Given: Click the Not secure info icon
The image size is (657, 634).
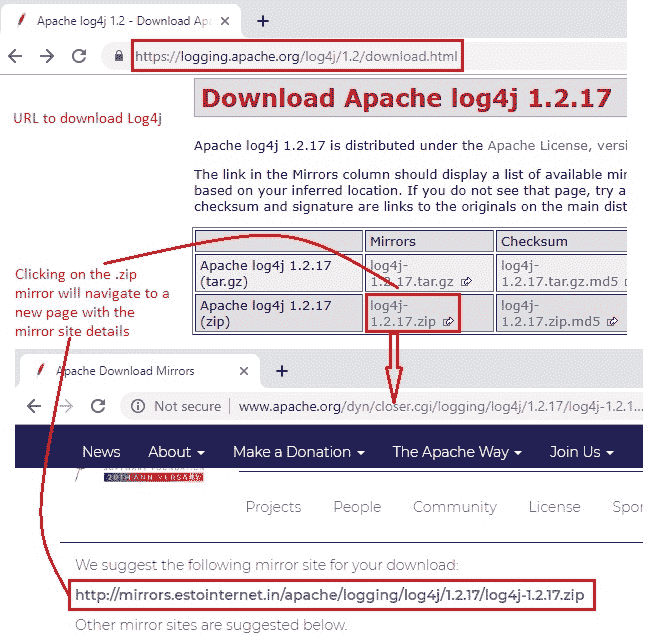Looking at the screenshot, I should click(x=138, y=406).
